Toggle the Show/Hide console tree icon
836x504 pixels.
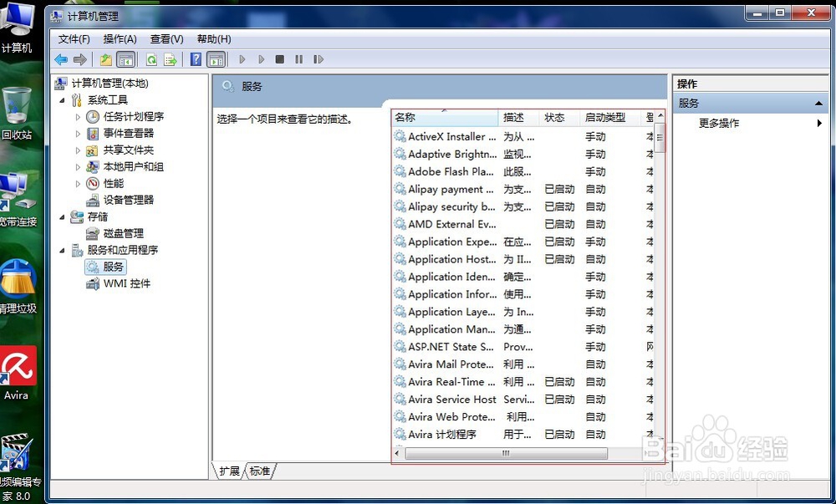click(x=126, y=59)
